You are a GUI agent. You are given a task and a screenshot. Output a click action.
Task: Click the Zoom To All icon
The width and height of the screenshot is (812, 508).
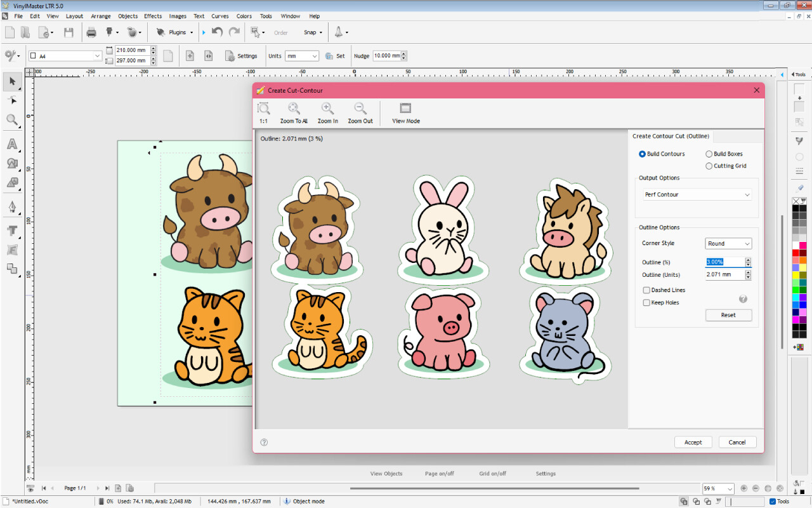pos(294,109)
